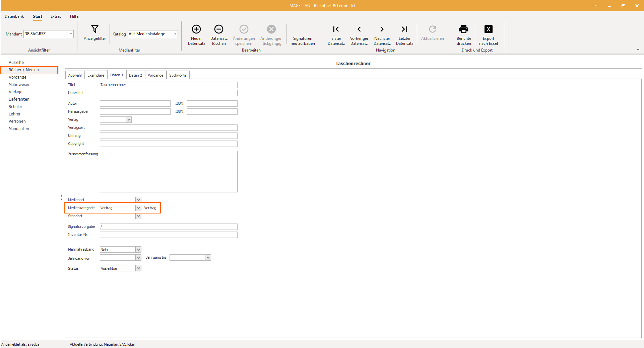
Task: Switch to the Exemplare tab
Action: click(96, 75)
